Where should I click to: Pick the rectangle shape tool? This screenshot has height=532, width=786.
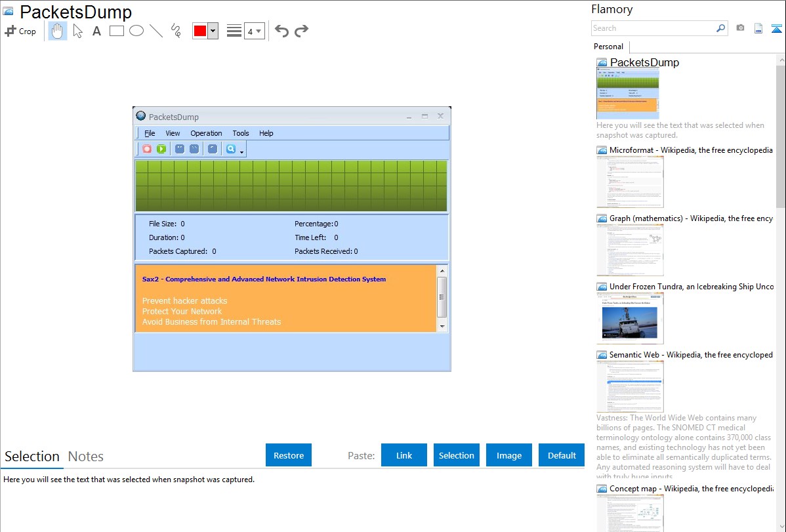(x=116, y=31)
